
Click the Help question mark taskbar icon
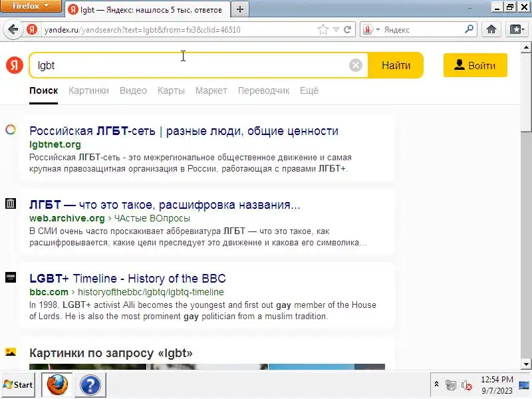click(90, 385)
